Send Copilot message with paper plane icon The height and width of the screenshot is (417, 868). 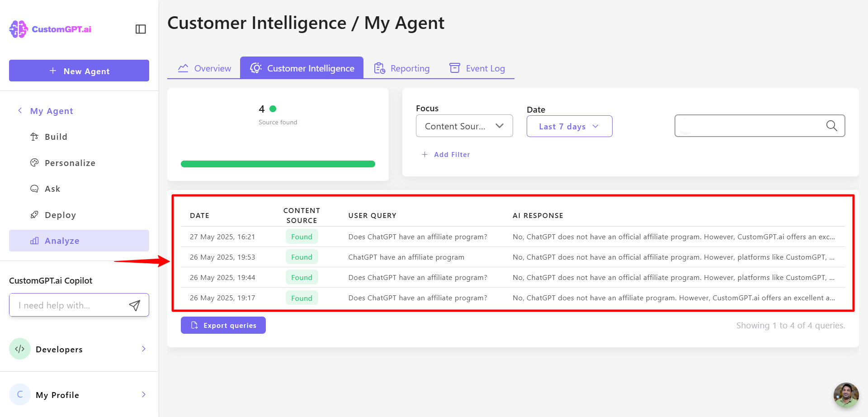(x=134, y=305)
